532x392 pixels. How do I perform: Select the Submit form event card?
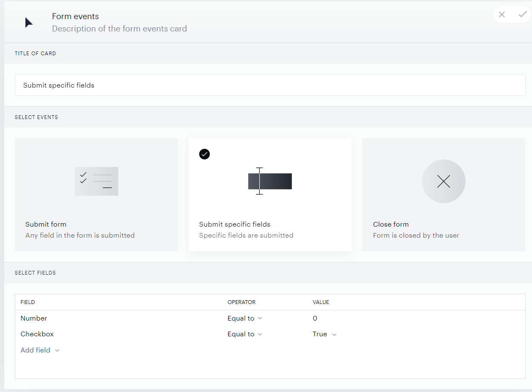pos(96,195)
